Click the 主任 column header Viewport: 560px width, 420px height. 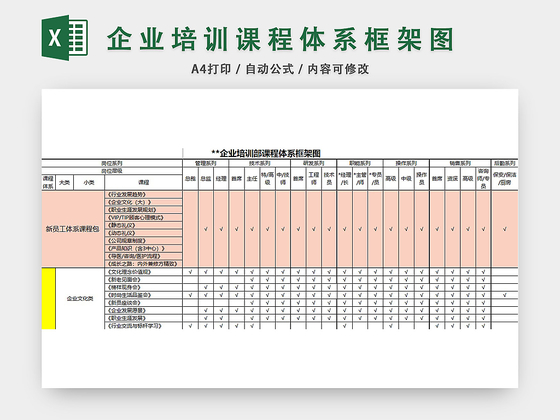tap(252, 178)
